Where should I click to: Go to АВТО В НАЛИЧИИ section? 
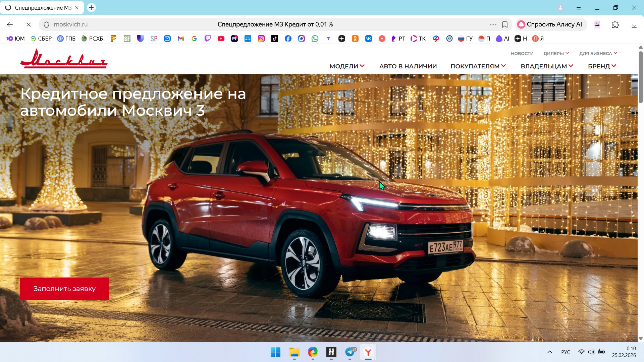tap(408, 66)
